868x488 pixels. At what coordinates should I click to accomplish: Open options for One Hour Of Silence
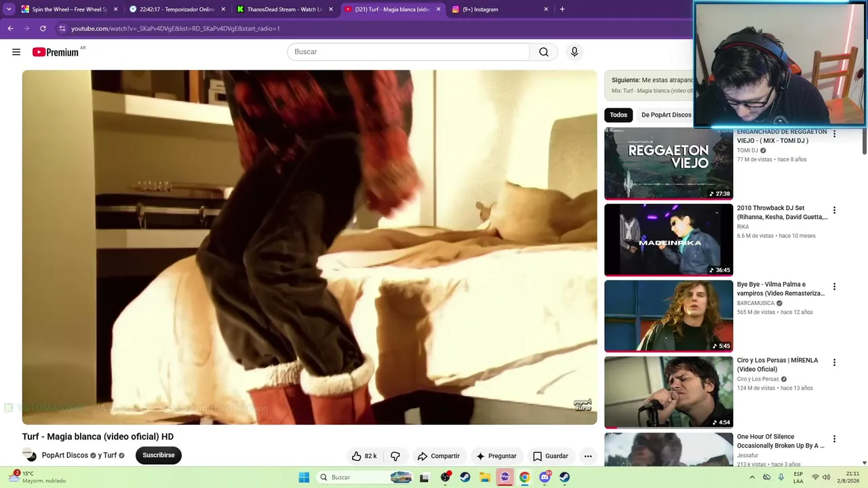(834, 439)
